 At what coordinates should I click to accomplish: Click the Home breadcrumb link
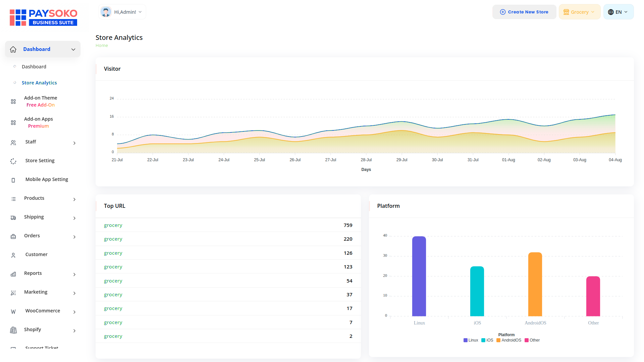pyautogui.click(x=102, y=46)
